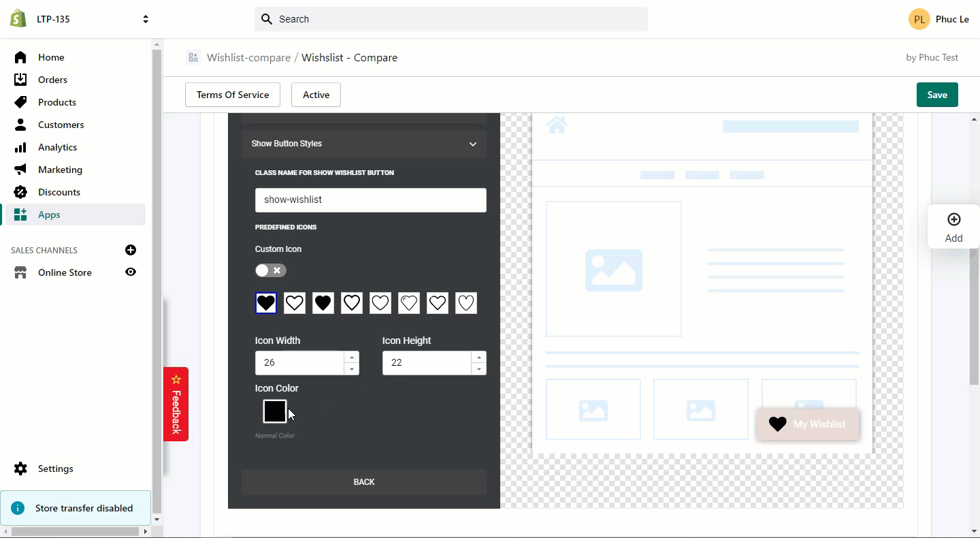
Task: Click the home icon in preview
Action: click(557, 125)
